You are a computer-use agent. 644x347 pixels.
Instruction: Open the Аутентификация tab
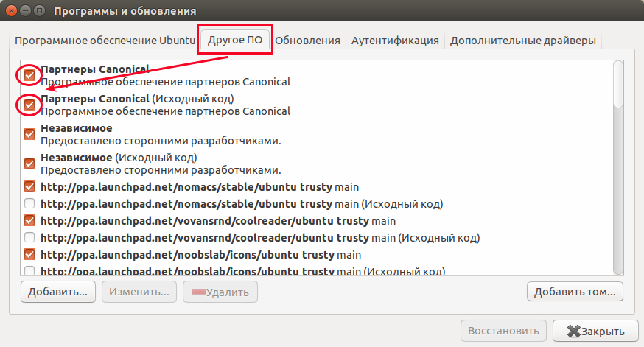(x=395, y=41)
